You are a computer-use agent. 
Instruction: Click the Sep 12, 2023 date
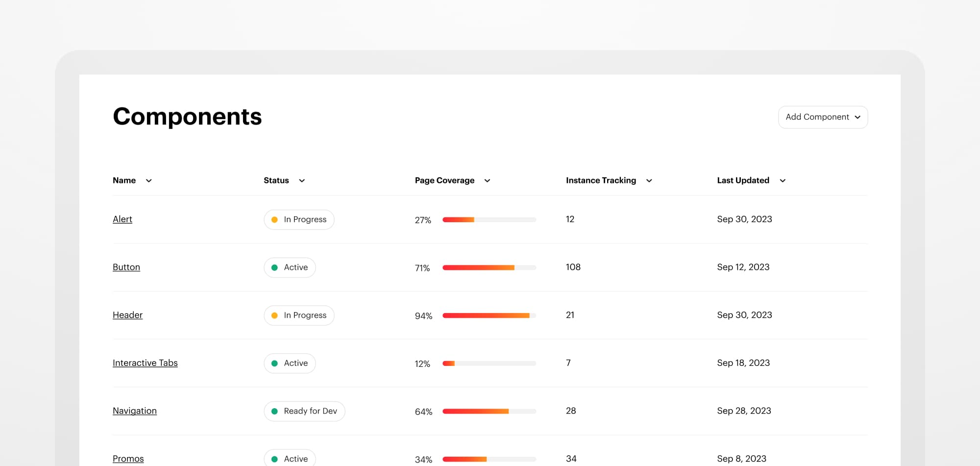point(743,267)
